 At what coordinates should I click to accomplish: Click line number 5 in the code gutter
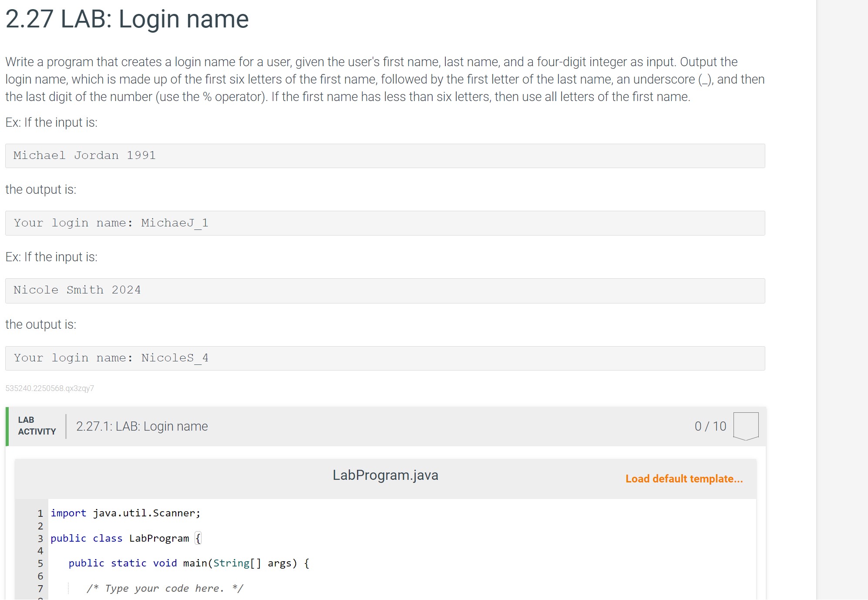point(40,563)
